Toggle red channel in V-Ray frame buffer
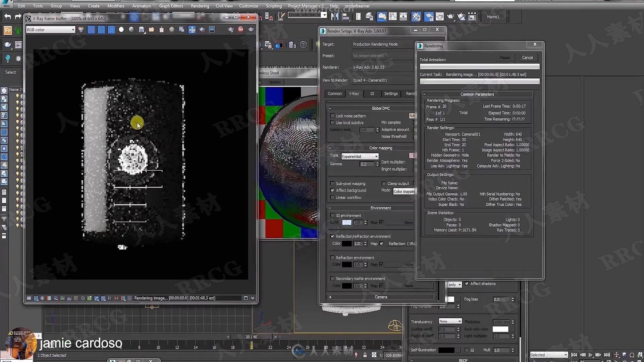 tap(91, 29)
